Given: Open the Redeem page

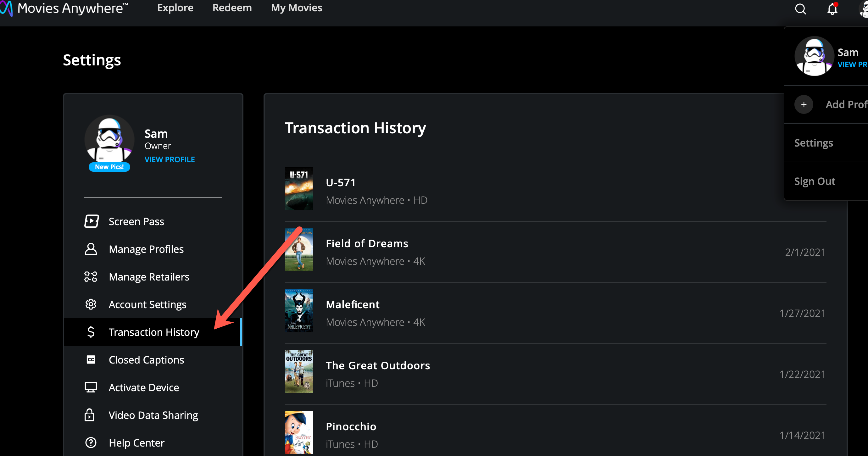Looking at the screenshot, I should click(232, 8).
